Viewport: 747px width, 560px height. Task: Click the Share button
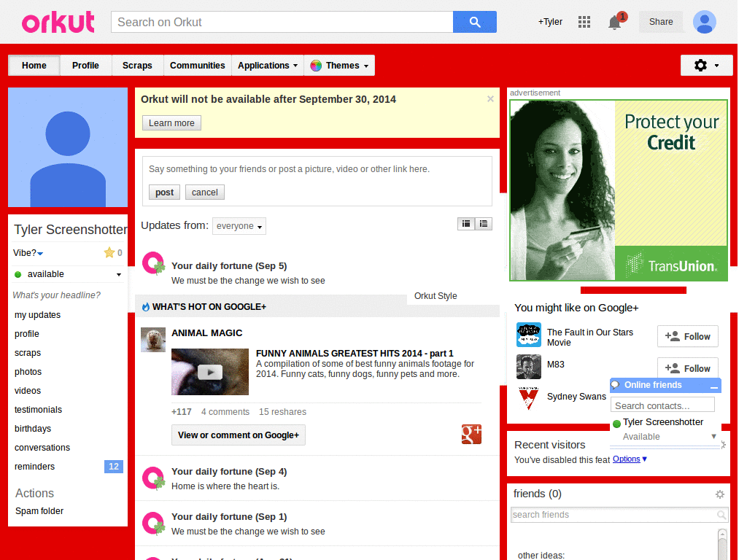[x=661, y=22]
